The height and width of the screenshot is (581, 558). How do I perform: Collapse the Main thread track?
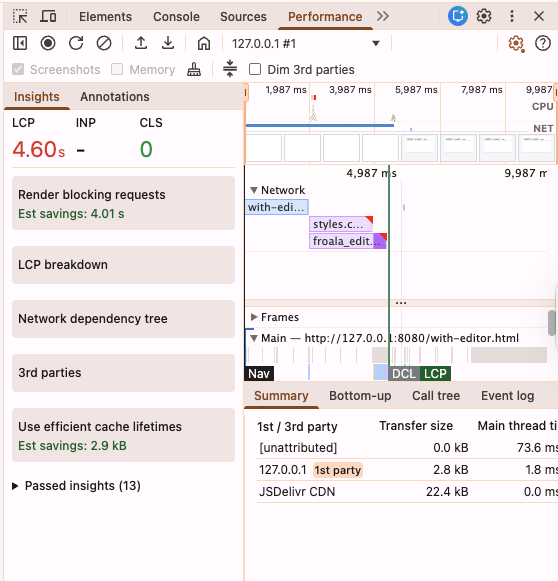254,338
